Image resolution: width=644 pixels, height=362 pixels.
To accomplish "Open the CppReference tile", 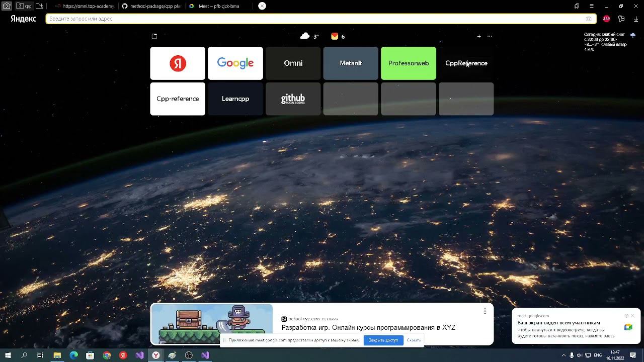I will (466, 63).
